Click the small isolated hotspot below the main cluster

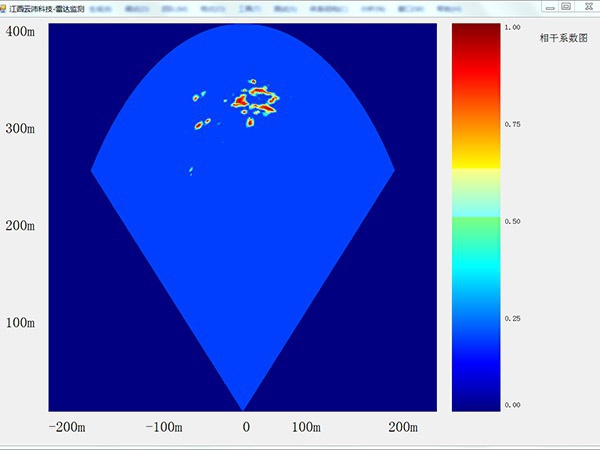tap(190, 171)
